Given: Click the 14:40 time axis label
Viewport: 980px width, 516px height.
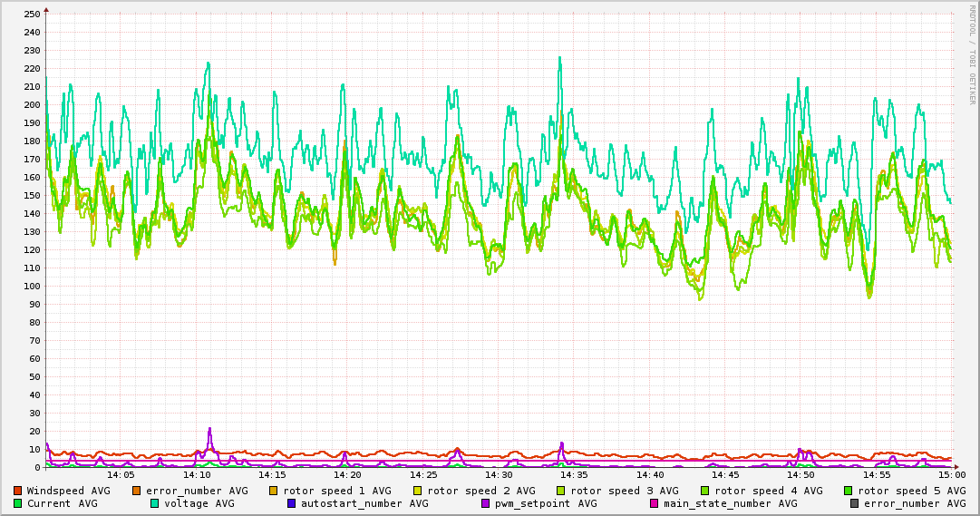Looking at the screenshot, I should click(650, 475).
